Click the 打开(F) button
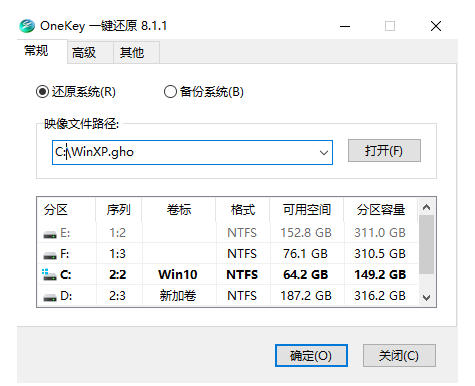The image size is (475, 386). tap(384, 151)
